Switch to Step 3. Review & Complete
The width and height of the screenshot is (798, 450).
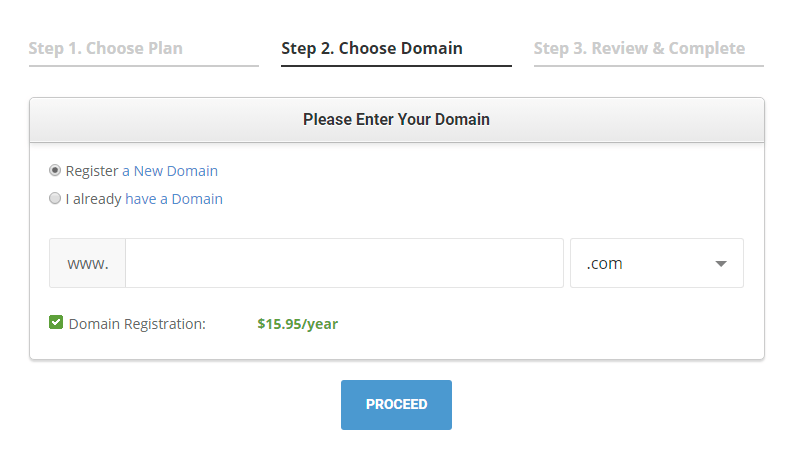tap(639, 48)
